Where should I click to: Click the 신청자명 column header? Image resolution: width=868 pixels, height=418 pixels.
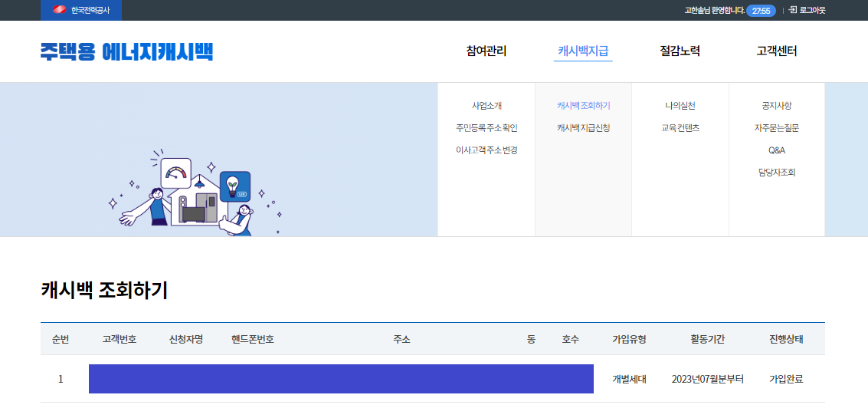click(186, 339)
